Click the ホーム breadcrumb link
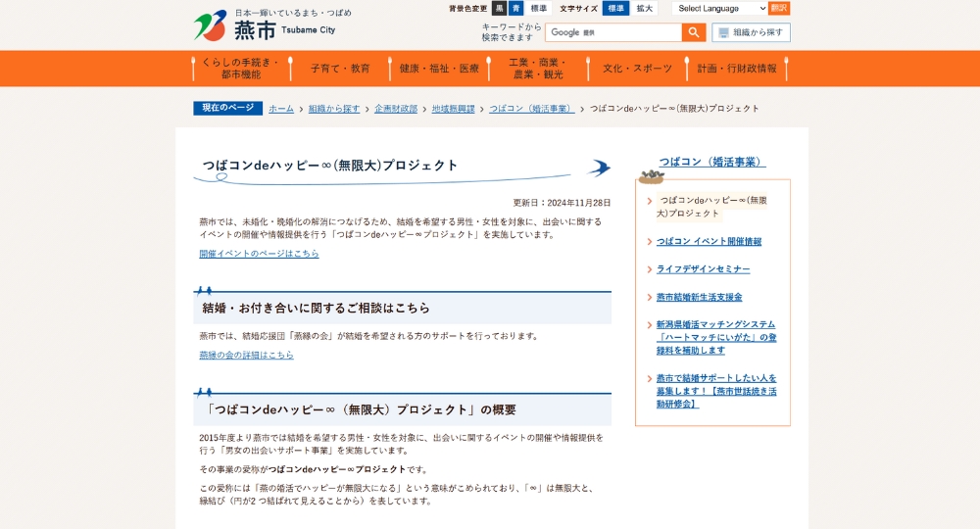The height and width of the screenshot is (529, 980). tap(281, 109)
